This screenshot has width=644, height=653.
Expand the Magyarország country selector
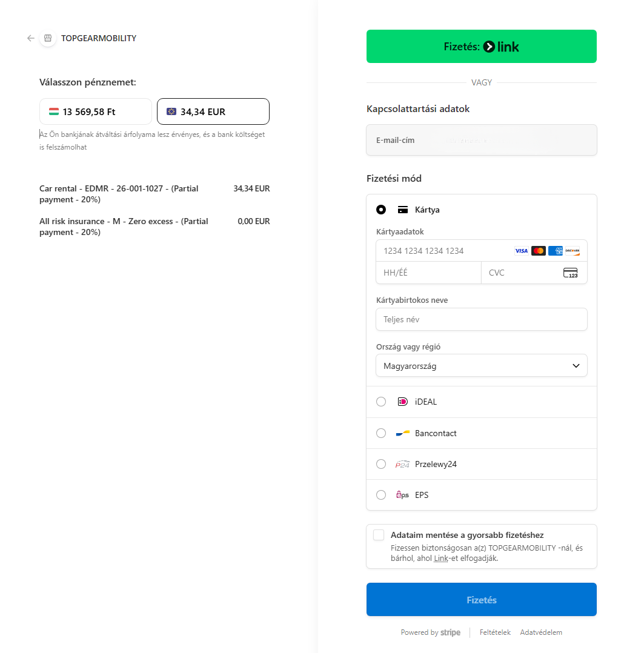point(576,365)
